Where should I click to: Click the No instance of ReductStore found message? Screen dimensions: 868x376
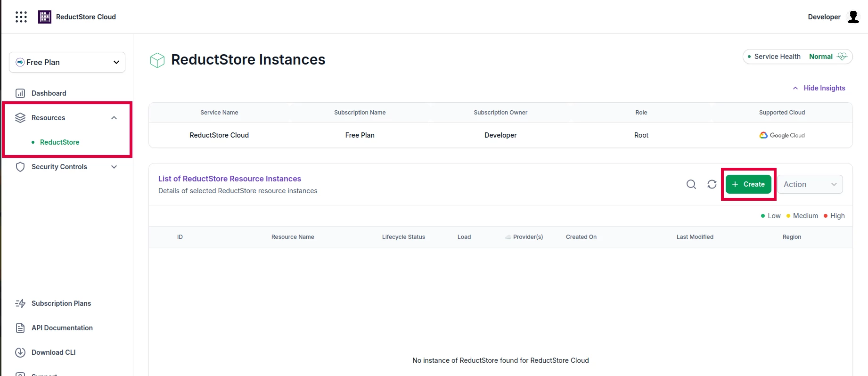[500, 360]
